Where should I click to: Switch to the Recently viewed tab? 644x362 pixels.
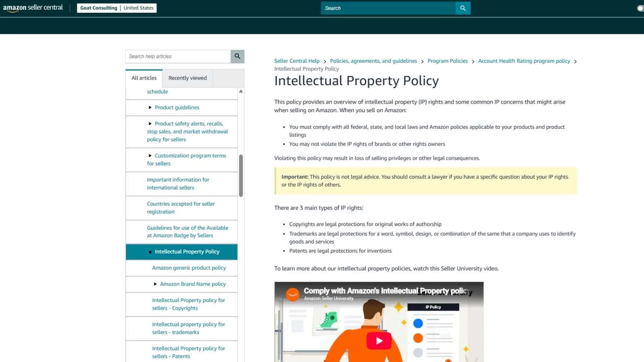(188, 78)
